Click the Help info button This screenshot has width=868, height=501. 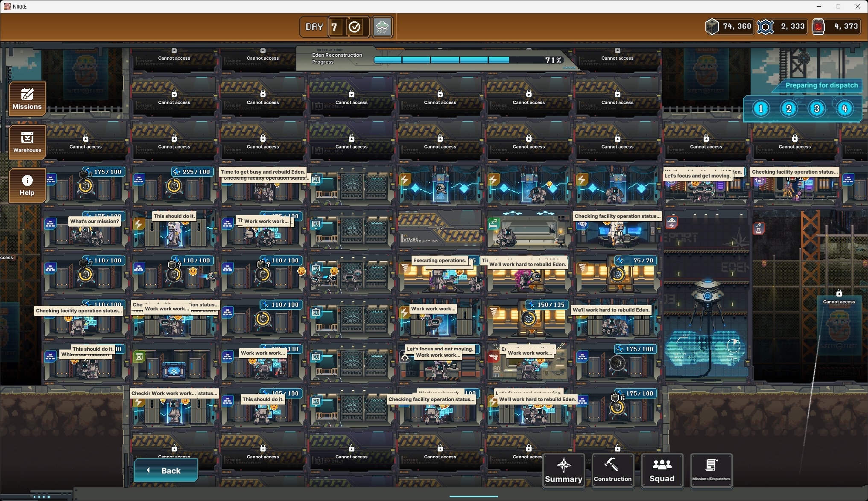(27, 185)
